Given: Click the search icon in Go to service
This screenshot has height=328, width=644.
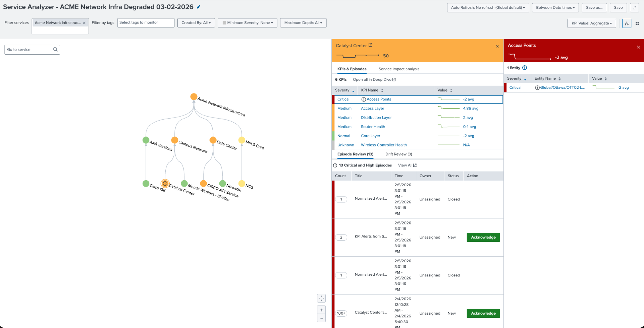Looking at the screenshot, I should coord(55,50).
